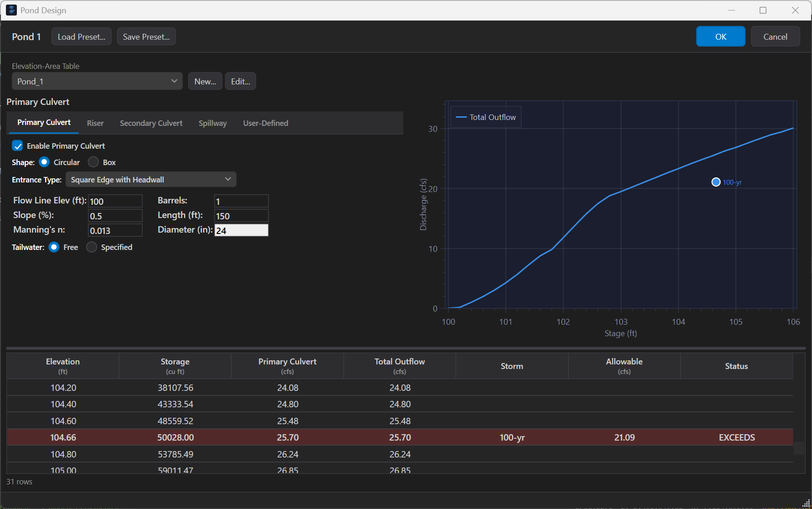Show the User-Defined tab
This screenshot has height=509, width=812.
pos(265,123)
